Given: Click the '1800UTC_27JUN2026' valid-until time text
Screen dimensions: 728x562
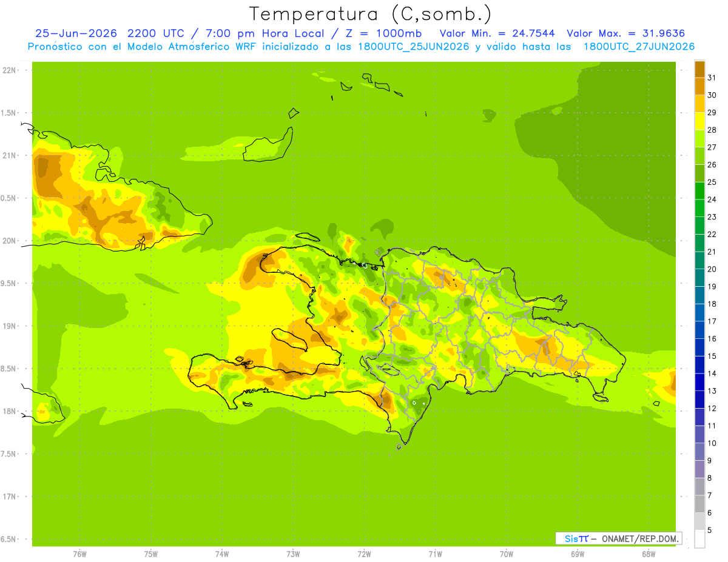Looking at the screenshot, I should [x=639, y=47].
